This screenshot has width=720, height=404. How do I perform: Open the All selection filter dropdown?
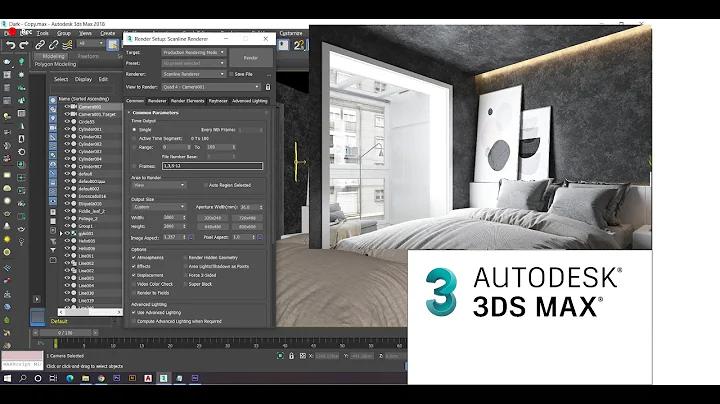[90, 43]
